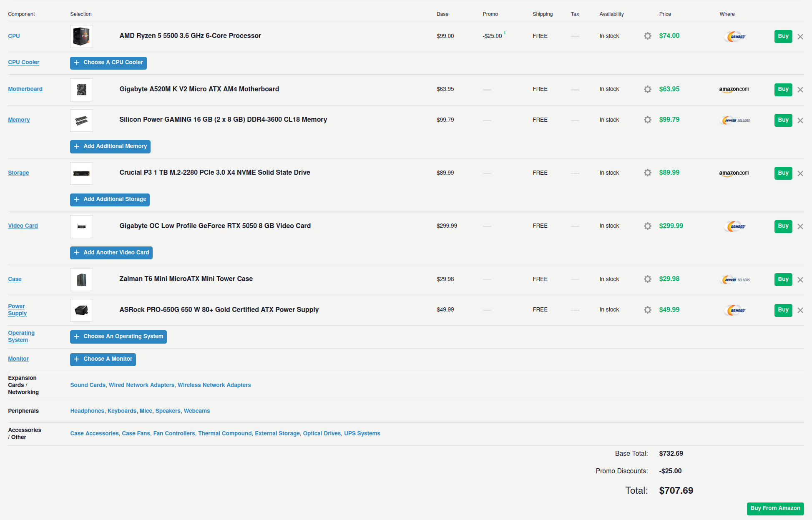
Task: Open settings gear for the Power Supply row
Action: pos(647,310)
